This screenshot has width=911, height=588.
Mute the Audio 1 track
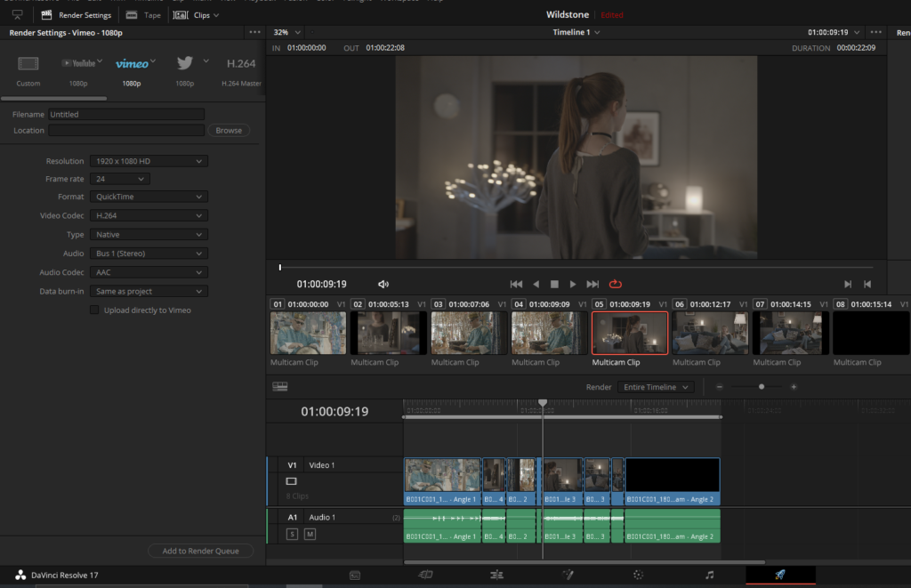(x=310, y=534)
